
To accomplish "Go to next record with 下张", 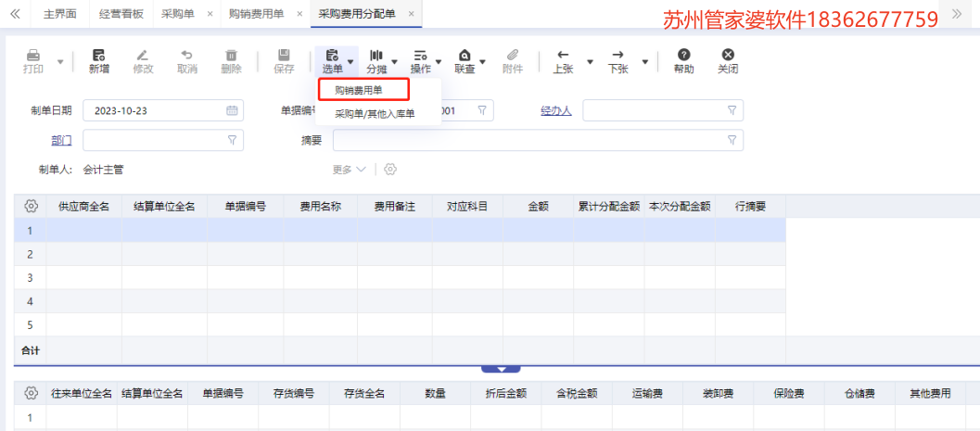I will point(617,56).
